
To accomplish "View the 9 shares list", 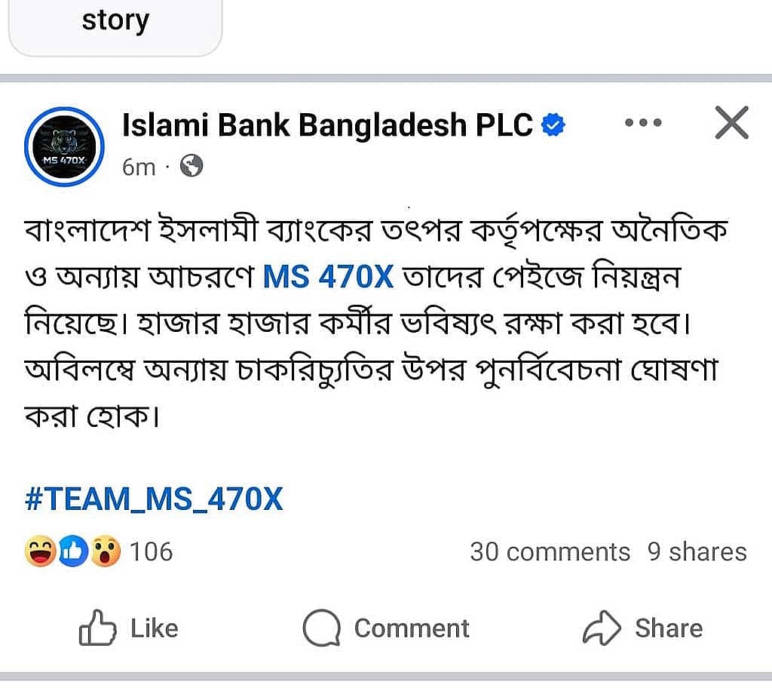I will 697,551.
